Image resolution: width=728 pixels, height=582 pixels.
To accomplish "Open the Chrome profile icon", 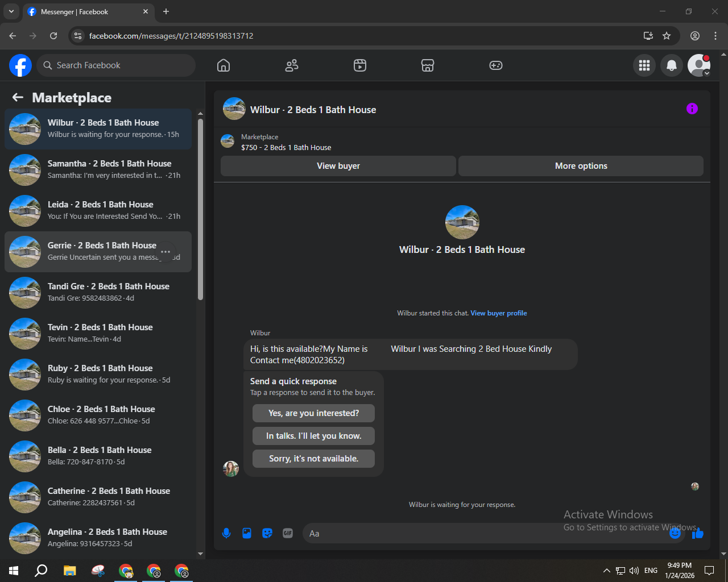I will point(695,36).
